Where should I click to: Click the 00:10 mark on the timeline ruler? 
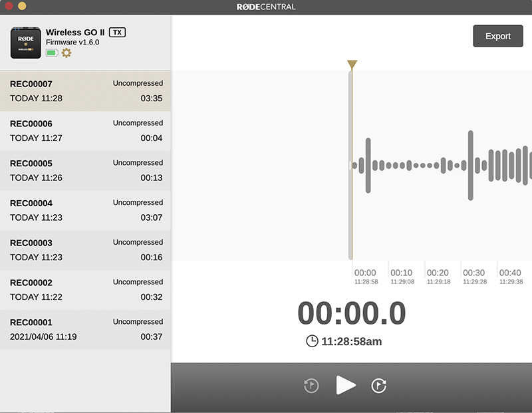(402, 273)
